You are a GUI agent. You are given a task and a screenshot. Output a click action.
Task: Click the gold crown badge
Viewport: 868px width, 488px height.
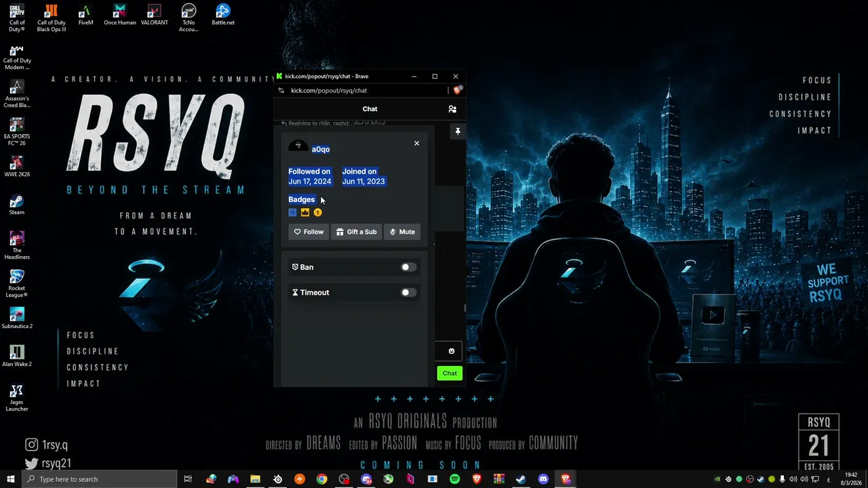(x=305, y=212)
